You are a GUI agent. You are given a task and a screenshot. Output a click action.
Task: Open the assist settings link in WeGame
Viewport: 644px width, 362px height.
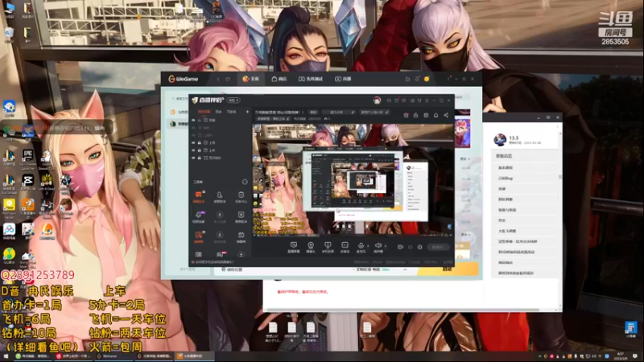pos(232,269)
